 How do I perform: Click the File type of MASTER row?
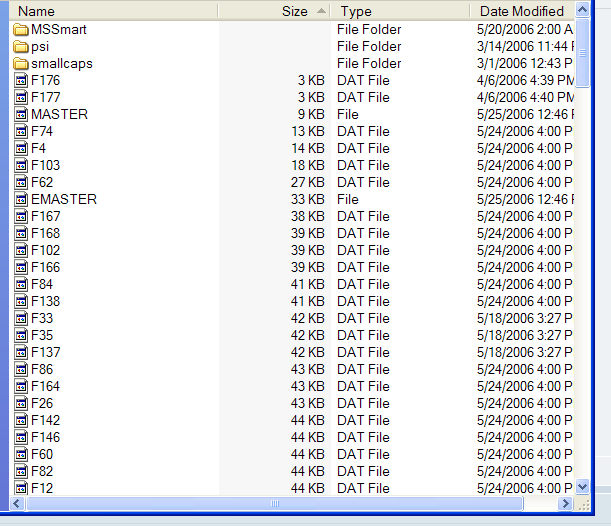(348, 115)
